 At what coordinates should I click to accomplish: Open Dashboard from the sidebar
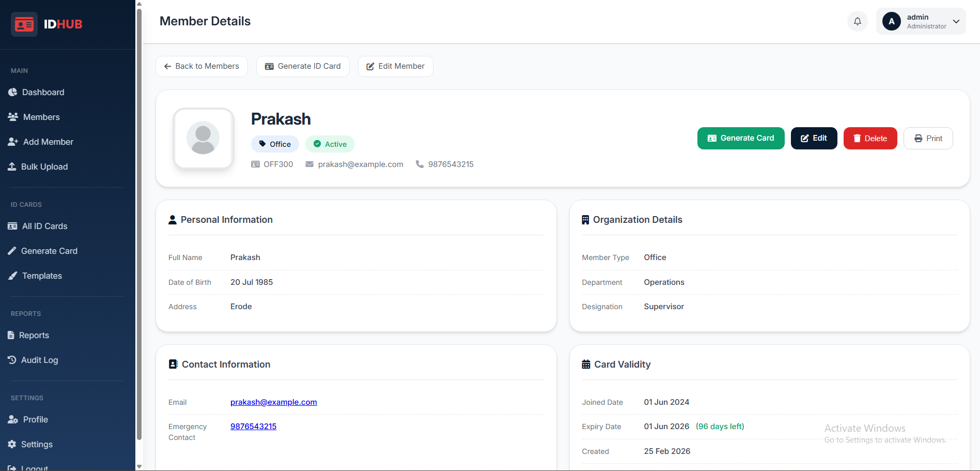point(43,92)
